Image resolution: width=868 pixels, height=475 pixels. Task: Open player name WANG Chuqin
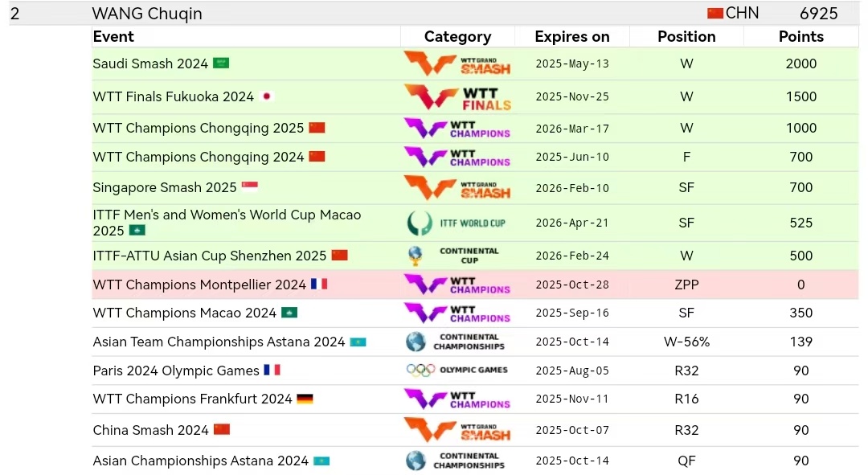tap(147, 14)
